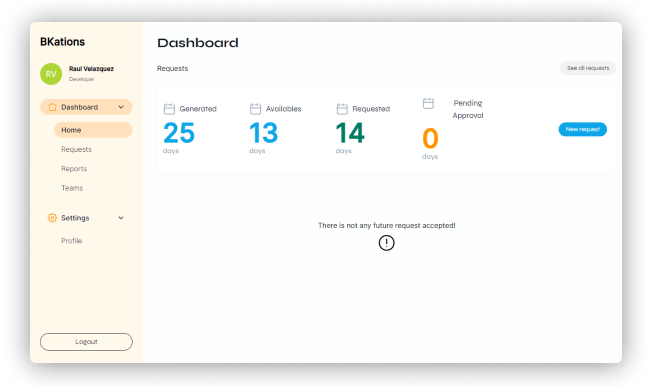The image size is (652, 386).
Task: Click the Dashboard sidebar menu label
Action: click(x=79, y=107)
